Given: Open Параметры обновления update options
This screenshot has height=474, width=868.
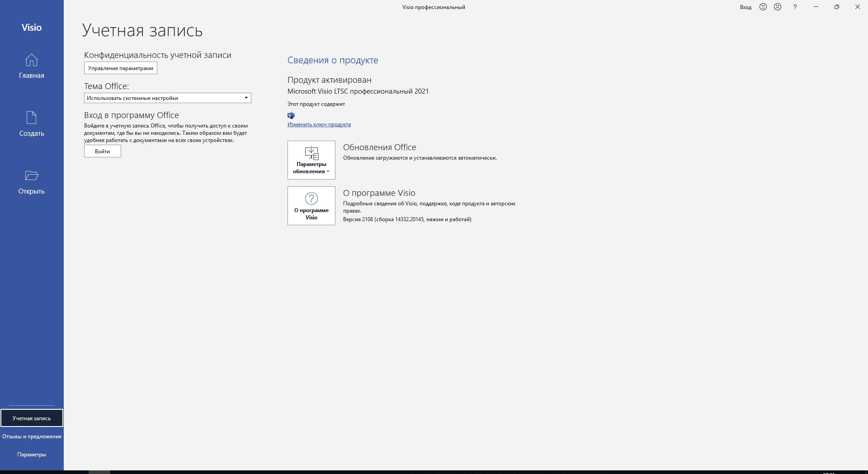Looking at the screenshot, I should pyautogui.click(x=311, y=160).
